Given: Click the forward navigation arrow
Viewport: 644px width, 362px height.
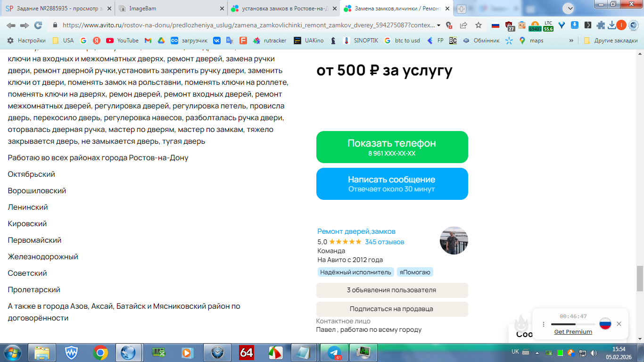Looking at the screenshot, I should (24, 25).
